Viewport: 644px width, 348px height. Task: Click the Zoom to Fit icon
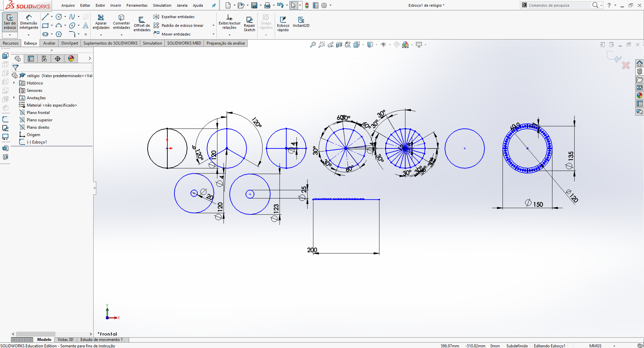click(x=313, y=45)
